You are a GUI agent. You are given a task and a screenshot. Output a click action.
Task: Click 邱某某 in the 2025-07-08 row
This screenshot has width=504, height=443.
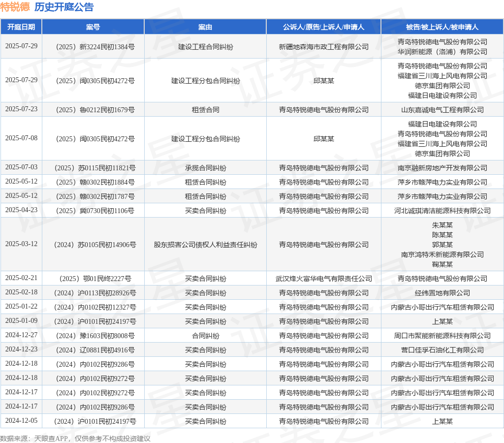click(324, 138)
